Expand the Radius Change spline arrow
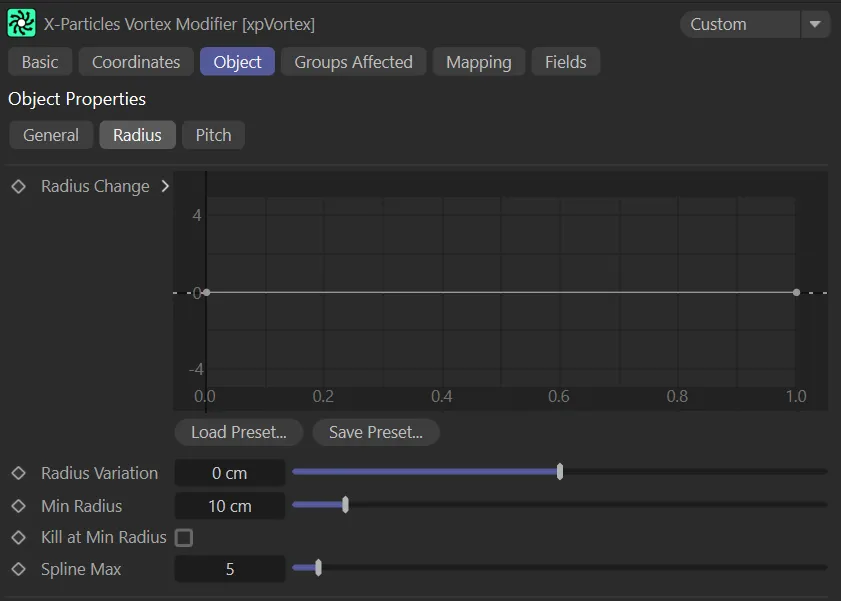The image size is (841, 601). (x=165, y=186)
